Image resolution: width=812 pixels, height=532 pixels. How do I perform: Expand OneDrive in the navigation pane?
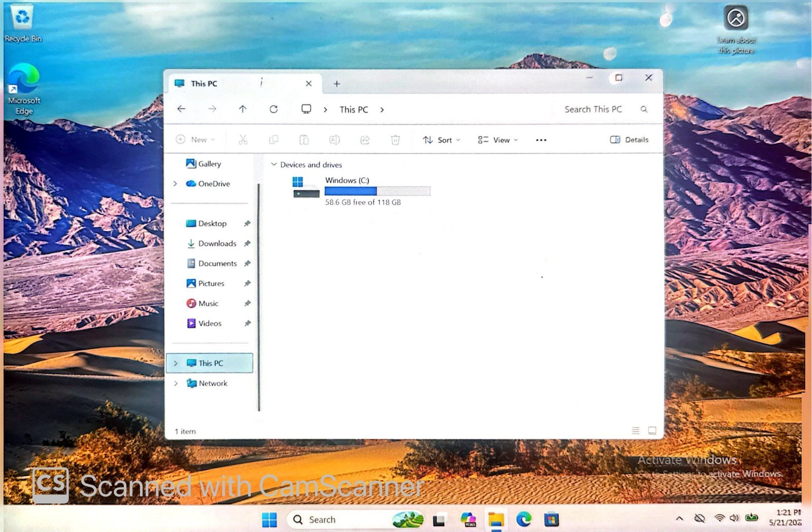(x=176, y=184)
